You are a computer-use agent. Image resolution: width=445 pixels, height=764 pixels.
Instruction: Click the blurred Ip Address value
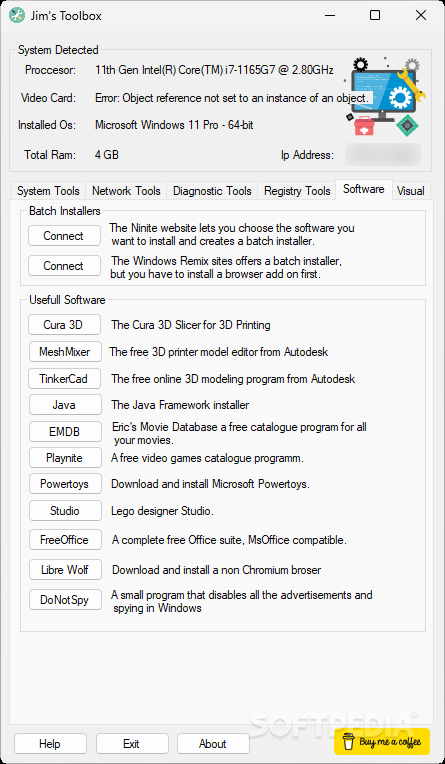coord(383,154)
